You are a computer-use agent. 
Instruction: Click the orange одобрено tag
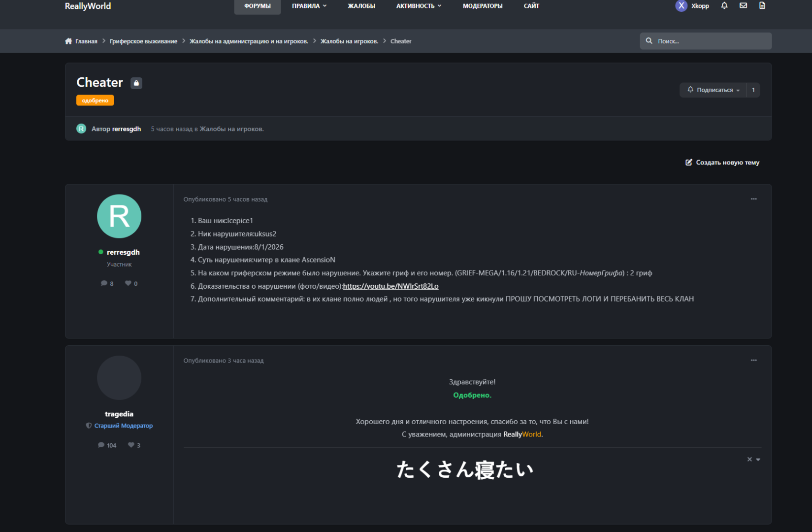95,100
